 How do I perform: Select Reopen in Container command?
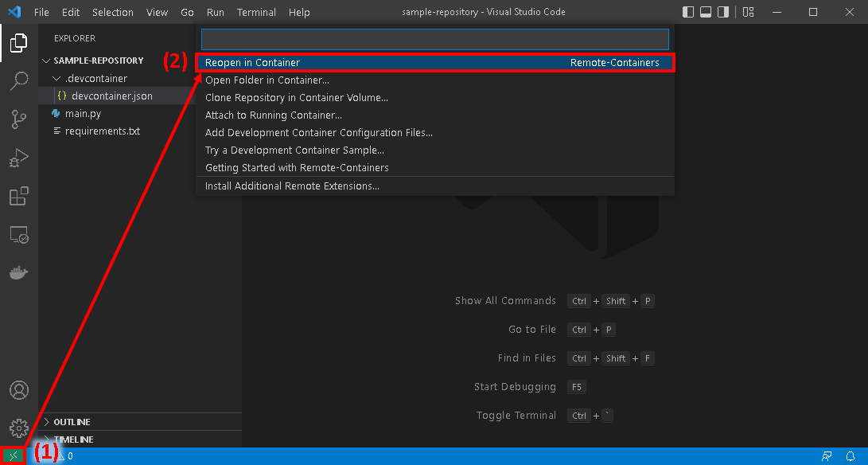pyautogui.click(x=435, y=63)
